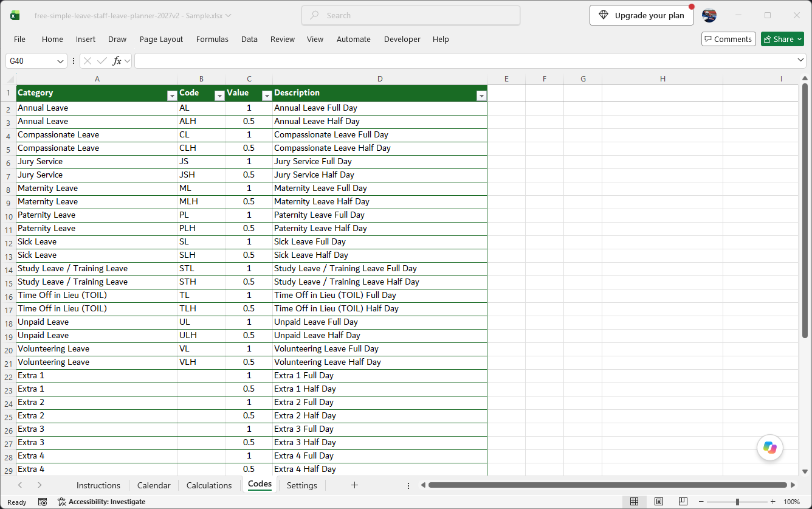The image size is (812, 509).
Task: Click the Copilot floating icon
Action: coord(770,448)
